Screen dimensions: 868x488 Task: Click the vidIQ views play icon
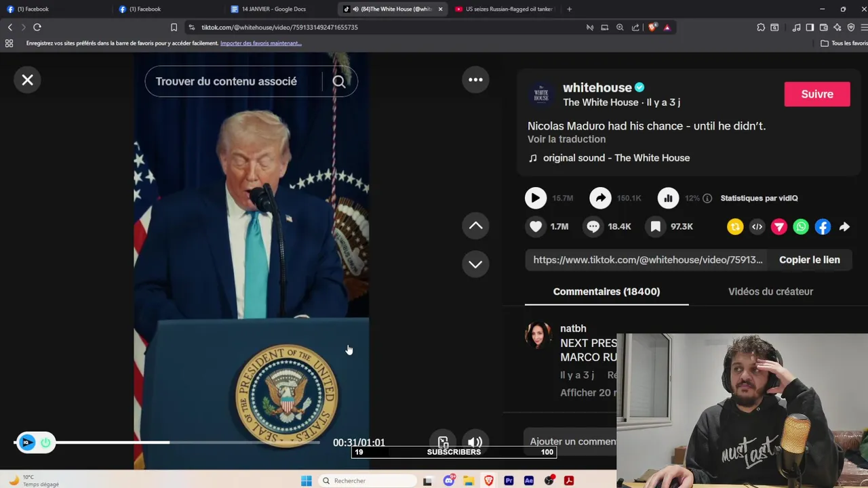(x=536, y=198)
